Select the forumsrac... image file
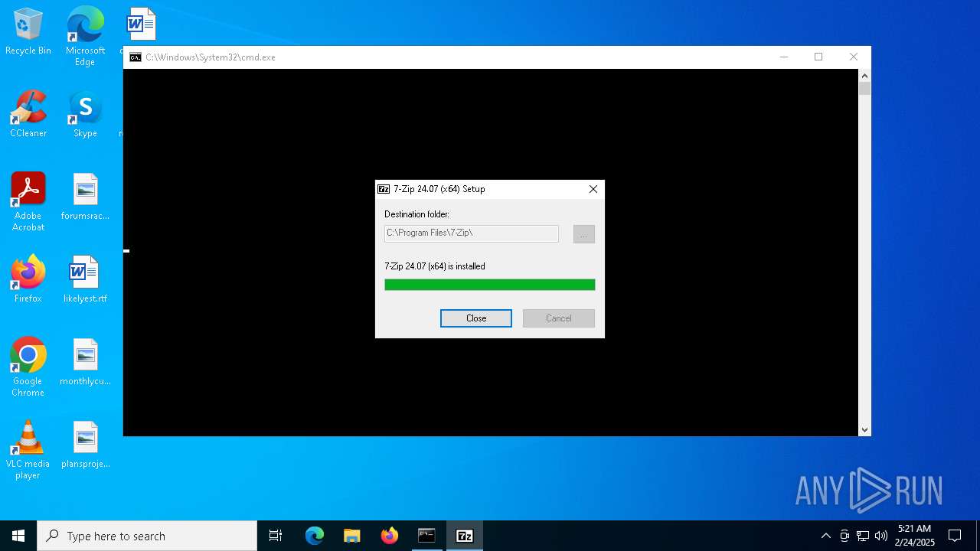980x551 pixels. click(85, 197)
